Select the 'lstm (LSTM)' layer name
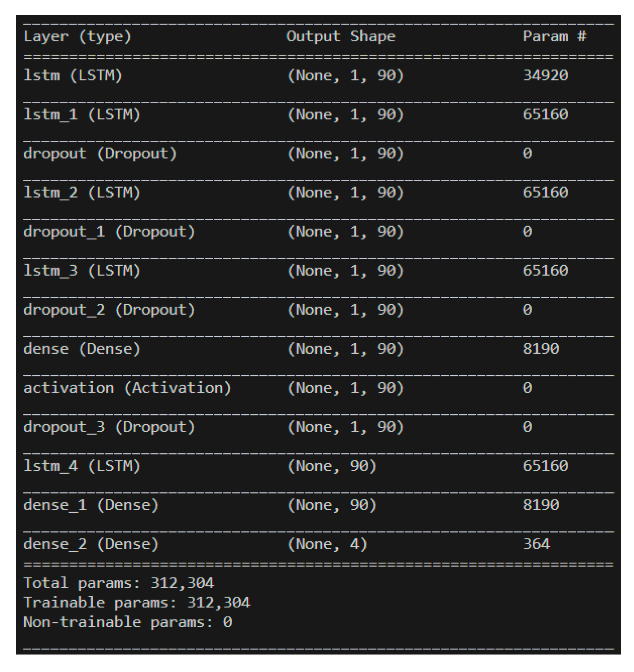Image resolution: width=634 pixels, height=672 pixels. point(73,75)
